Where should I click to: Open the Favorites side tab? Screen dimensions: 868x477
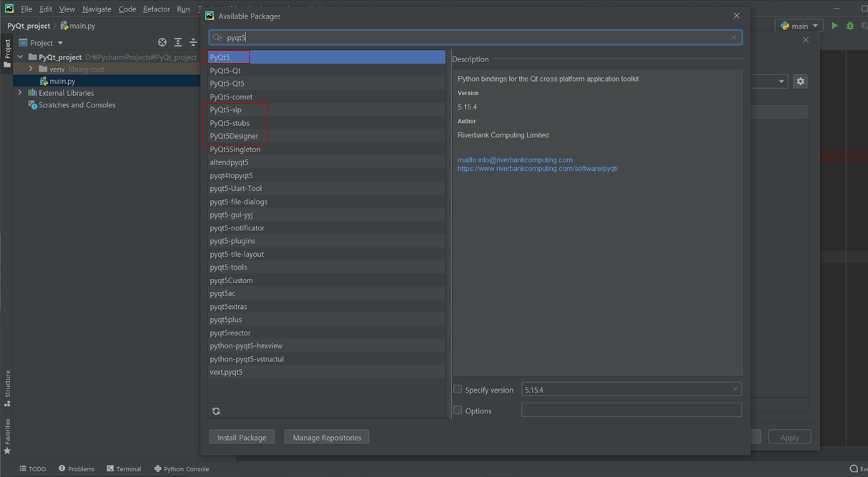[7, 436]
